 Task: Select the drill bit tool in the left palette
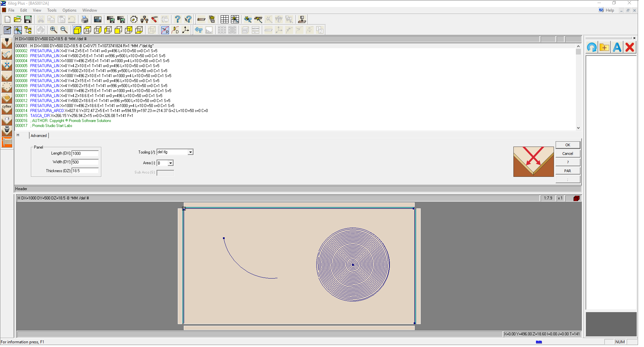(7, 43)
